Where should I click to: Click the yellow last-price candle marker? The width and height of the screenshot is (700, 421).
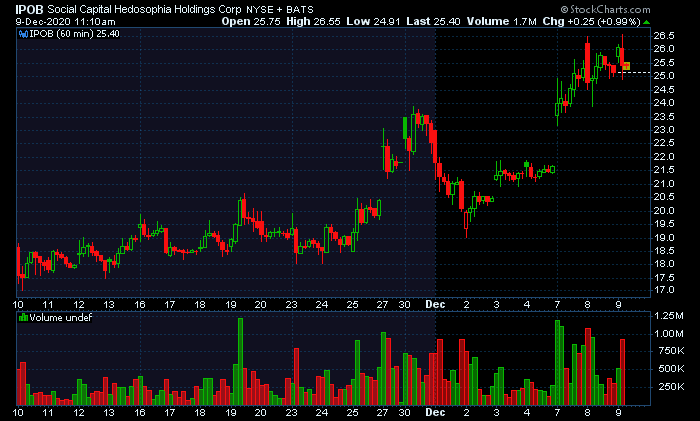click(627, 66)
